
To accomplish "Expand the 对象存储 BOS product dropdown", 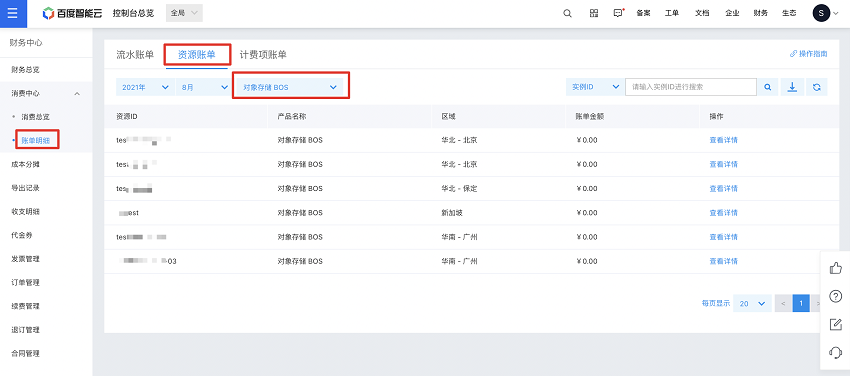I will 290,87.
